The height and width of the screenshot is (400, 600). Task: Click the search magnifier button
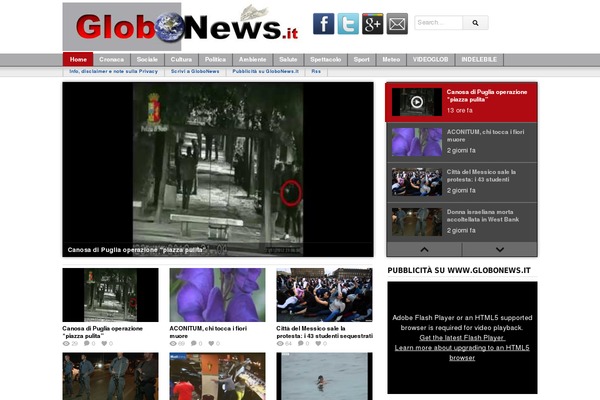pos(475,23)
